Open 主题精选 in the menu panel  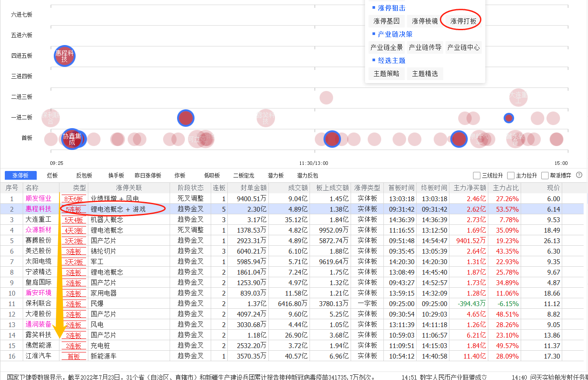(425, 74)
